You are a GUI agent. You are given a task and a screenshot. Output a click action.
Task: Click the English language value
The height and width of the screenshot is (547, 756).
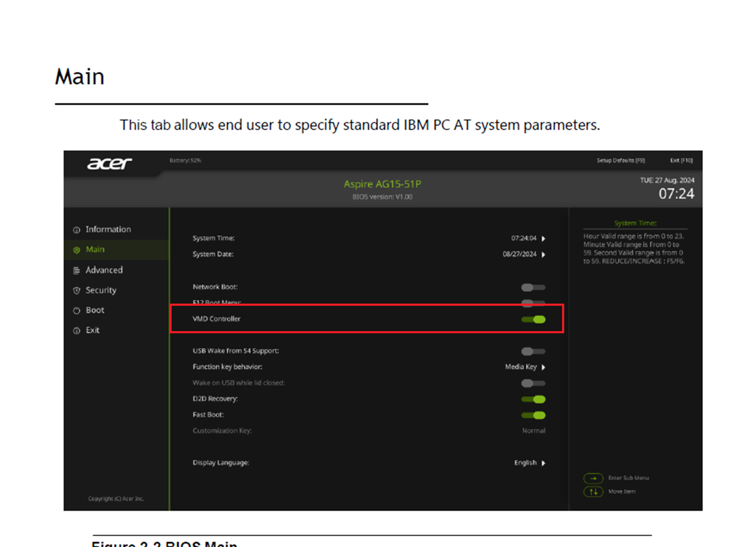coord(526,463)
